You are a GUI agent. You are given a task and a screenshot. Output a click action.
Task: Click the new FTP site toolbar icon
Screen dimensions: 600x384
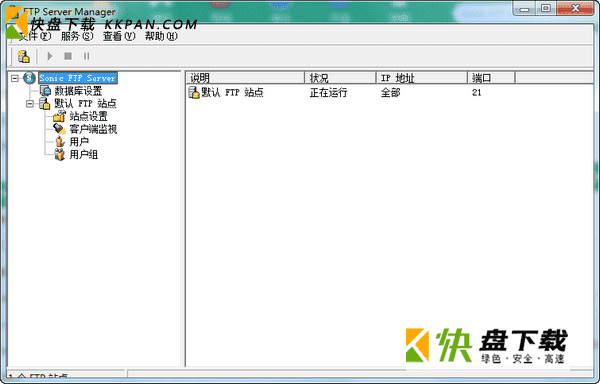(24, 56)
